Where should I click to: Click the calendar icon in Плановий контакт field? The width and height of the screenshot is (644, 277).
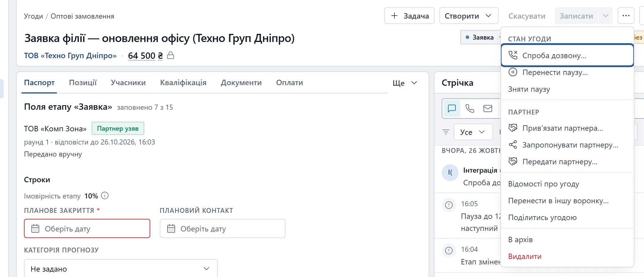click(x=171, y=228)
